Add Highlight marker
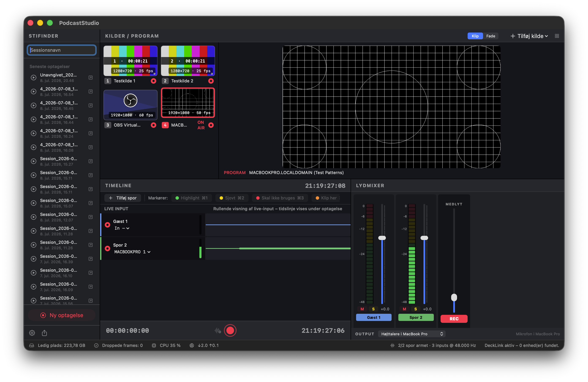588x382 pixels. pyautogui.click(x=192, y=198)
